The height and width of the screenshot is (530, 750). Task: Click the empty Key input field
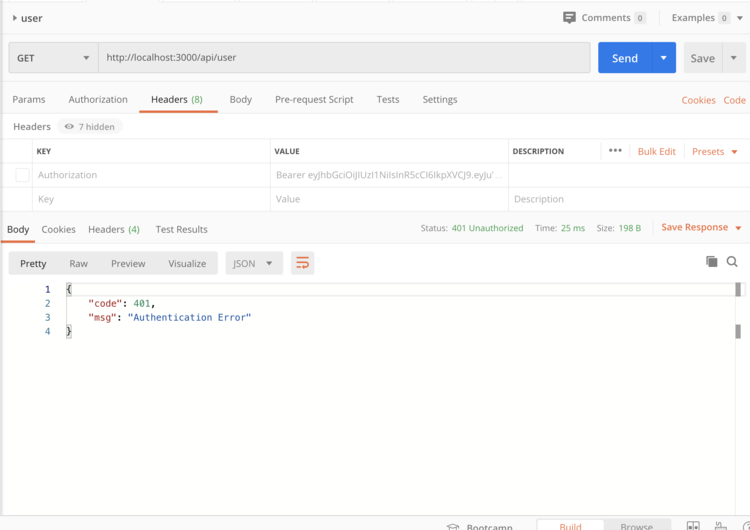pos(151,199)
